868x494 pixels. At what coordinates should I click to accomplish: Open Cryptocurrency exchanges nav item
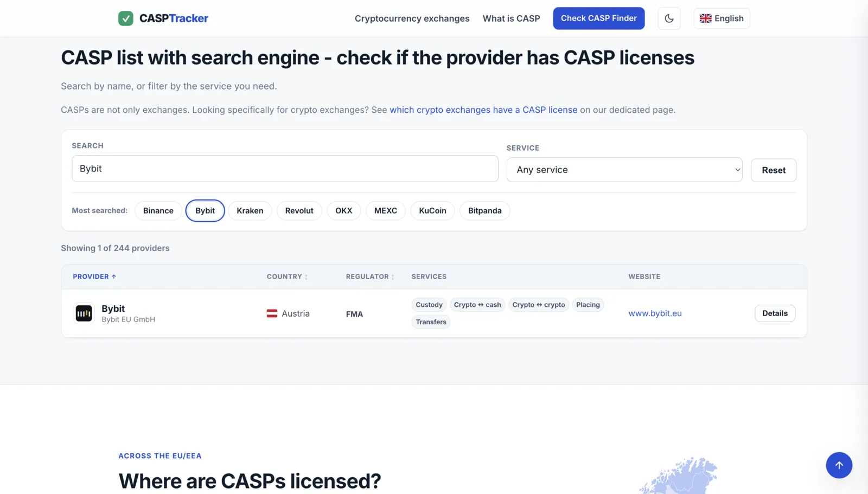(412, 18)
